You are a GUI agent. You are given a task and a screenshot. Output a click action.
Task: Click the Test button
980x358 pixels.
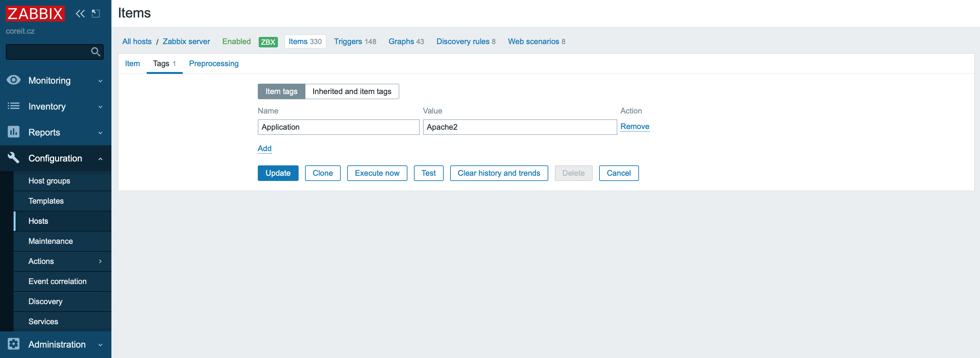[429, 173]
